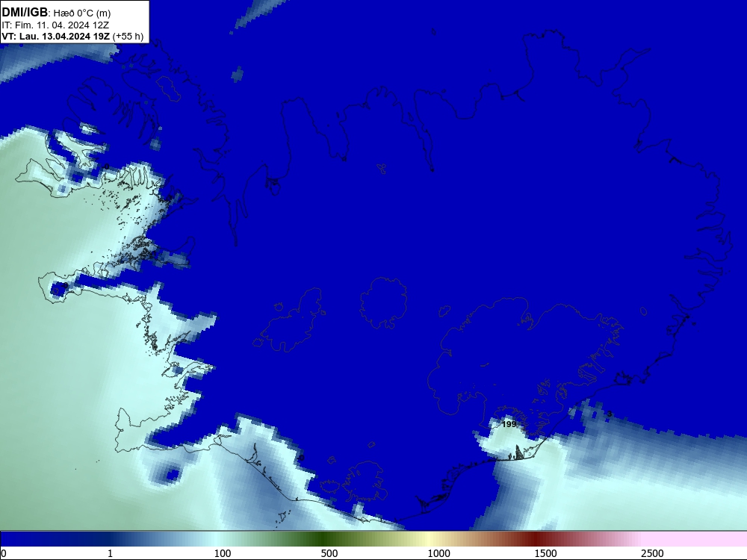Click the colorbar label 0
The width and height of the screenshot is (747, 560).
[x=4, y=553]
